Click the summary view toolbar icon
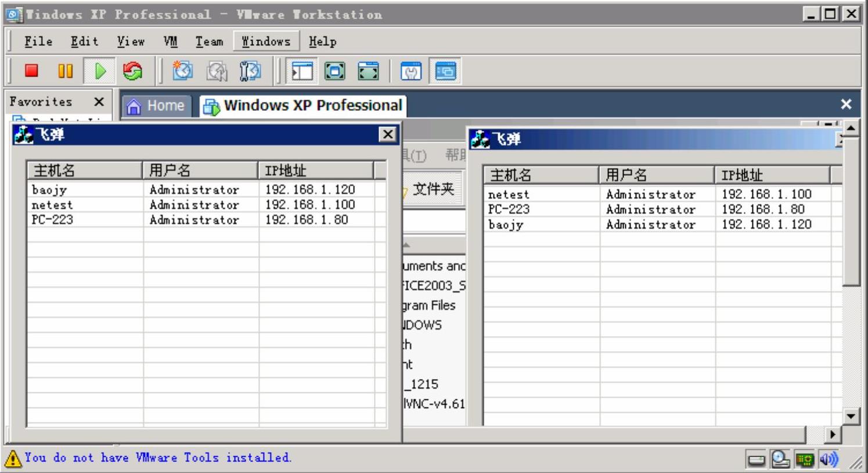The height and width of the screenshot is (473, 868). (411, 71)
